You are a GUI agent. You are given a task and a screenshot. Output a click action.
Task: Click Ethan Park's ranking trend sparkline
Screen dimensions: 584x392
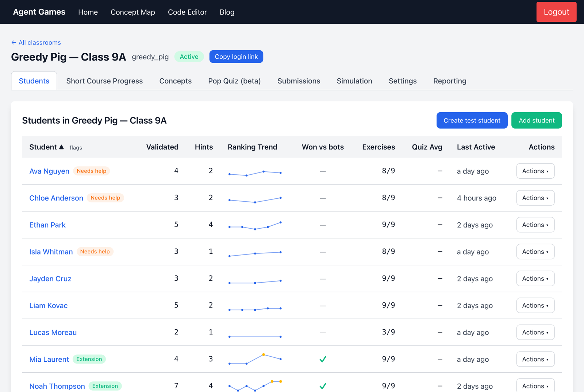coord(255,225)
